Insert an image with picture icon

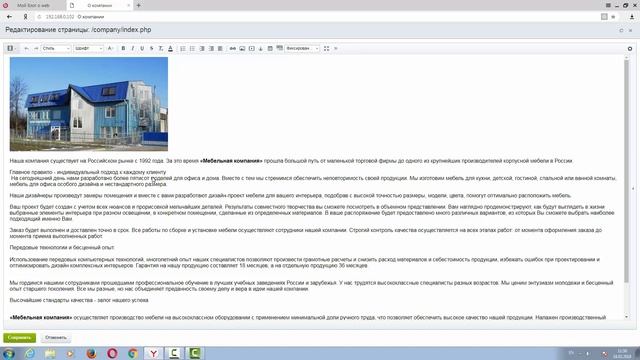coord(242,49)
